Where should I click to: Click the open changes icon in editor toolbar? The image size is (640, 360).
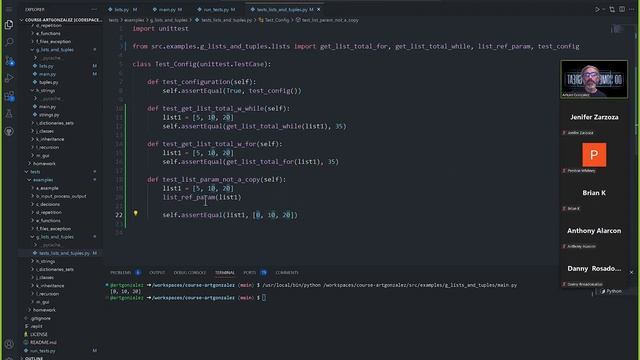(x=612, y=9)
